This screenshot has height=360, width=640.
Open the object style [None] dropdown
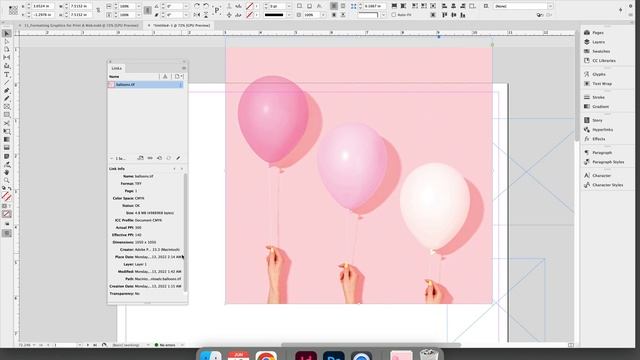550,6
